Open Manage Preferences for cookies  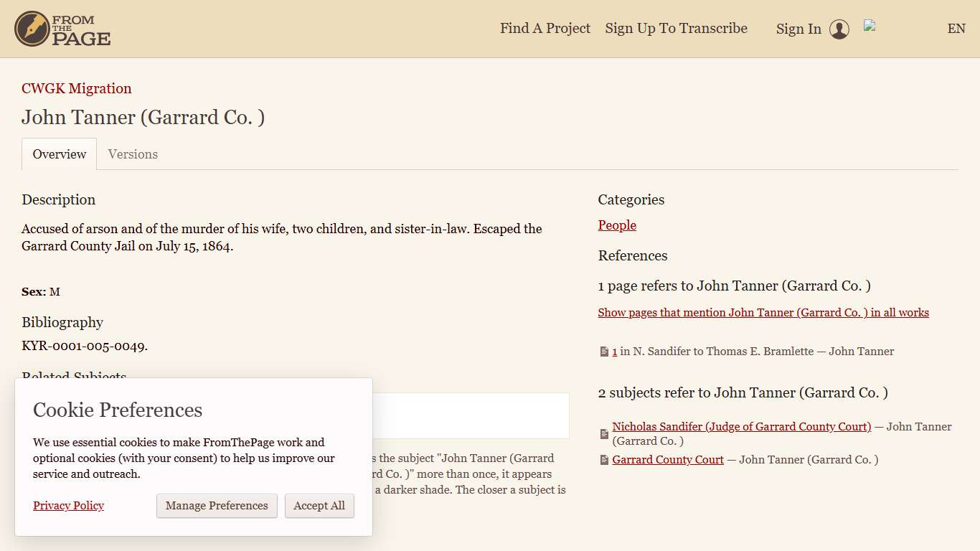217,506
